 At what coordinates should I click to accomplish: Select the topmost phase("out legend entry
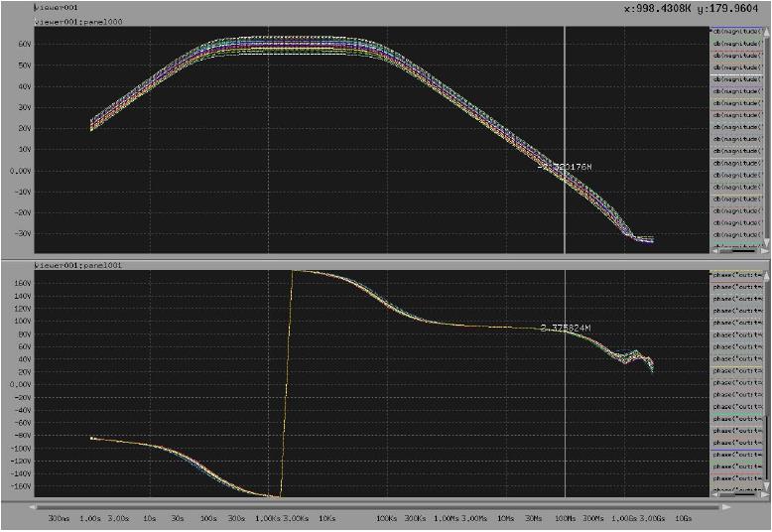point(736,275)
